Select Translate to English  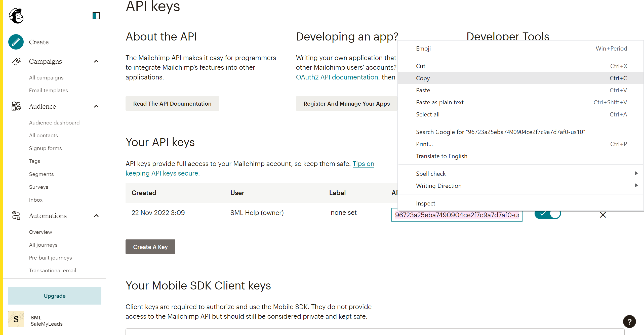521,156
